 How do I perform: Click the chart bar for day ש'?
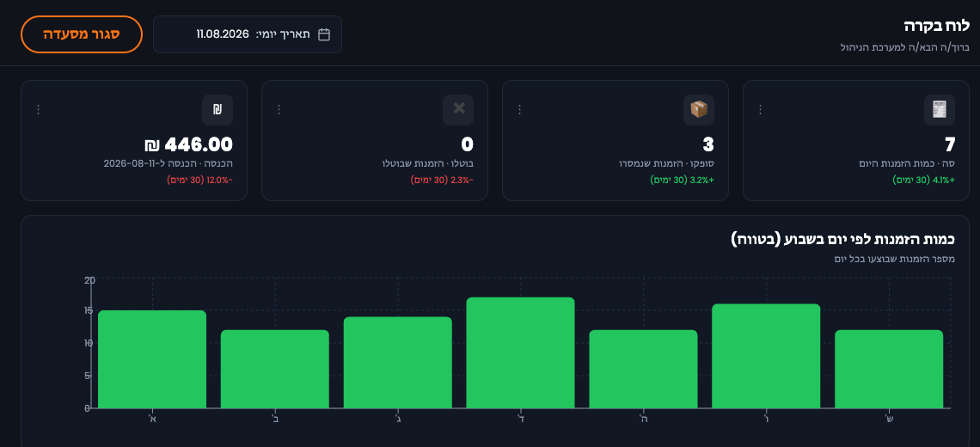(889, 369)
